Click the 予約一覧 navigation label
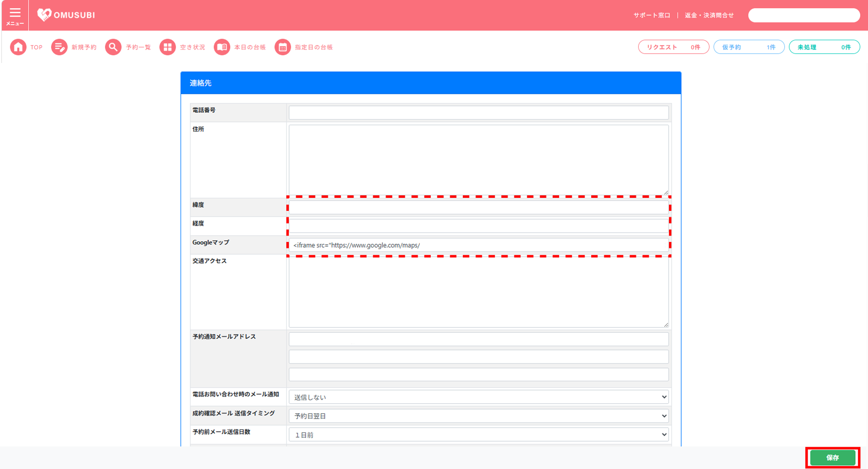The height and width of the screenshot is (469, 868). pyautogui.click(x=138, y=47)
